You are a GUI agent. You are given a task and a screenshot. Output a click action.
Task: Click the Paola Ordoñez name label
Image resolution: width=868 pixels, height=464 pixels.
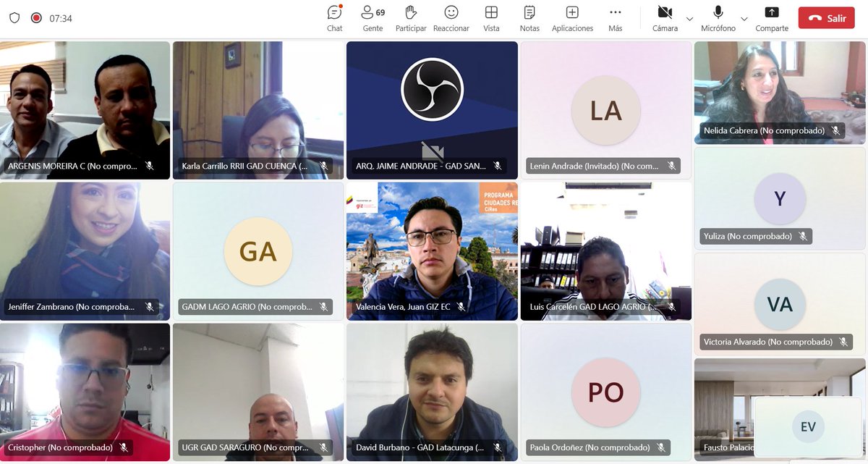point(590,447)
